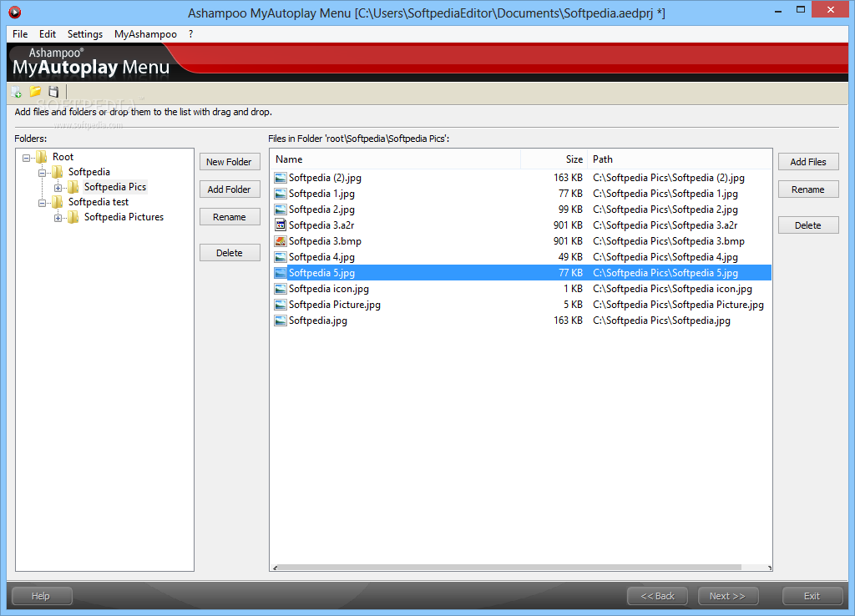Screen dimensions: 855x616
Task: Collapse the Root tree node
Action: click(x=26, y=158)
